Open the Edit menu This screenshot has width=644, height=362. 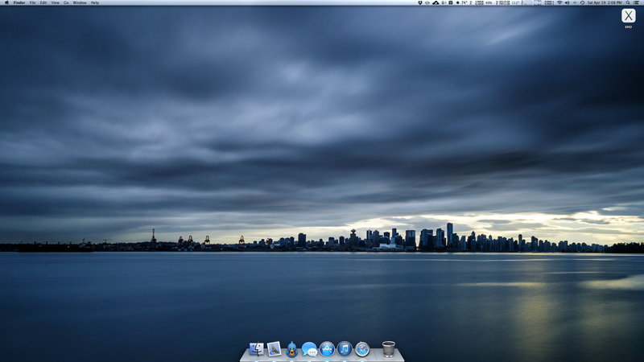tap(43, 2)
